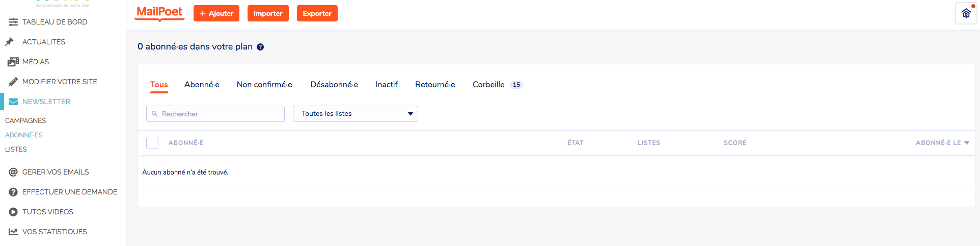Click the Gerer vos emails at-sign icon
This screenshot has height=246, width=980.
click(13, 172)
